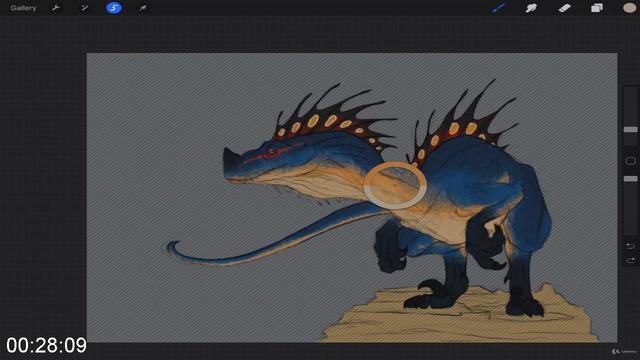Toggle the Selection tool
Image resolution: width=640 pixels, height=360 pixels.
click(113, 8)
